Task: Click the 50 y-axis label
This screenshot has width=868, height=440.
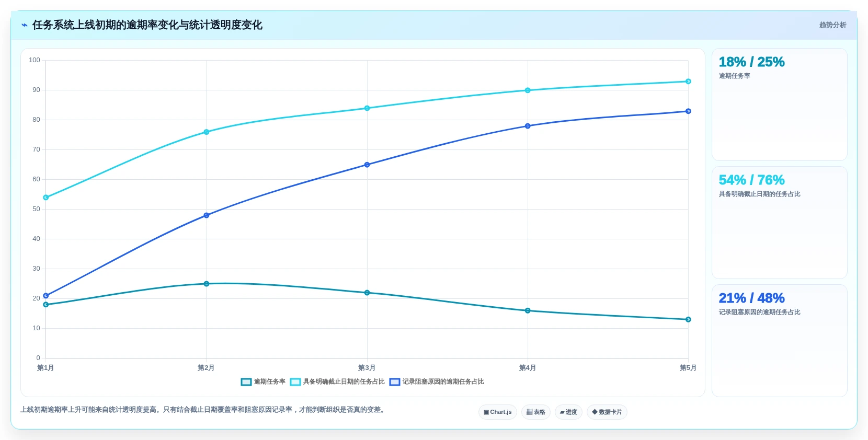Action: 36,209
